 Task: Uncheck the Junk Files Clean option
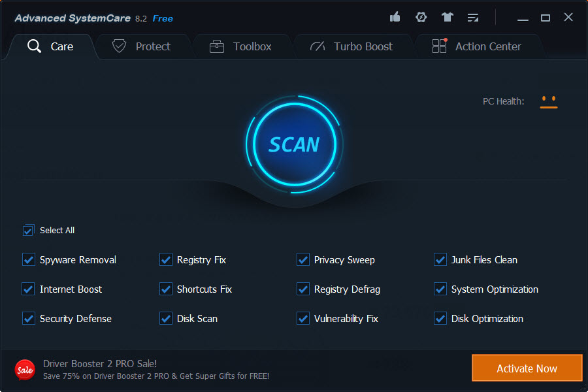[x=440, y=260]
